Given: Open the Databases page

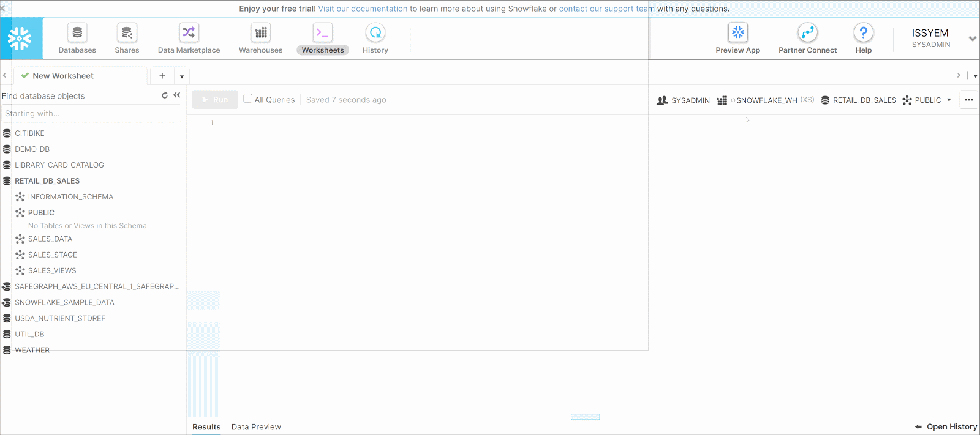Looking at the screenshot, I should click(77, 39).
